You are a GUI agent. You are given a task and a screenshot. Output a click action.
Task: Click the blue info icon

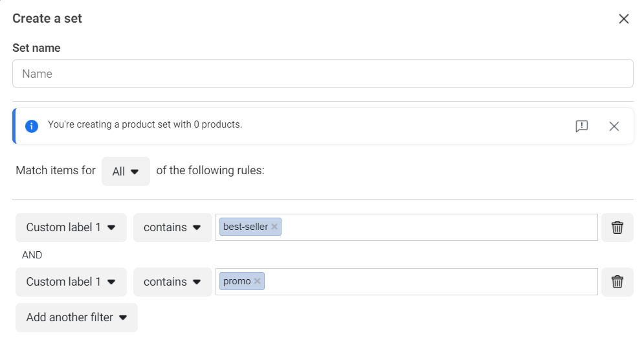32,126
